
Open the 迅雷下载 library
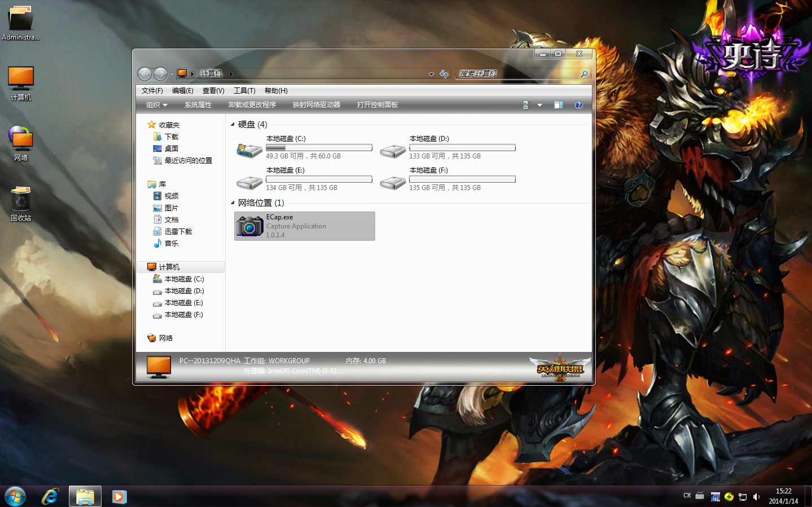[173, 232]
